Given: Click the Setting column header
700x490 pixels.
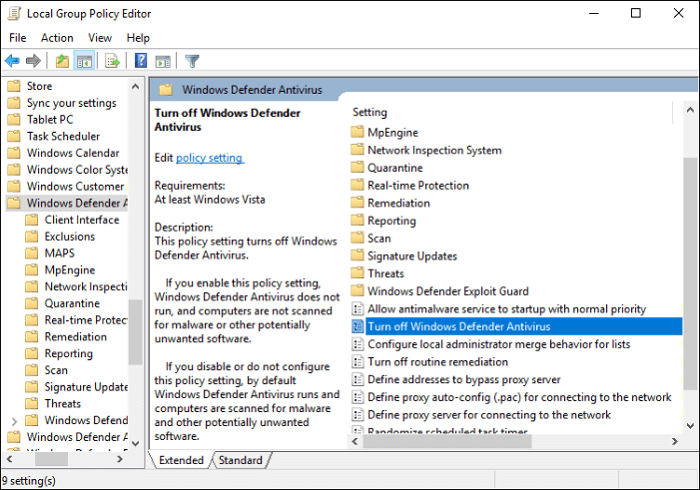Looking at the screenshot, I should (x=370, y=112).
